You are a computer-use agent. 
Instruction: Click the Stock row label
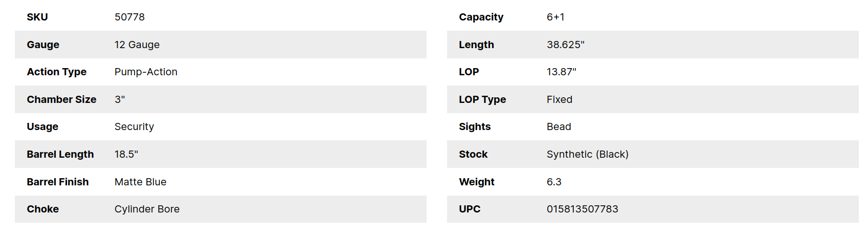click(473, 154)
